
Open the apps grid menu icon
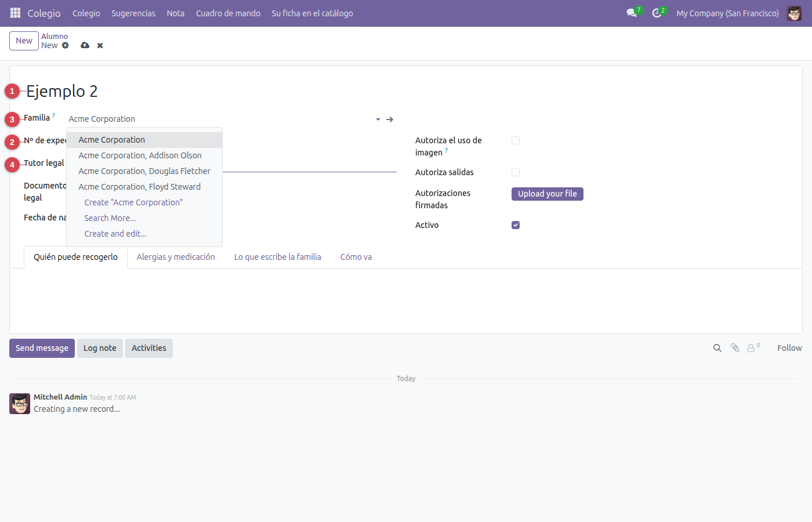(15, 13)
